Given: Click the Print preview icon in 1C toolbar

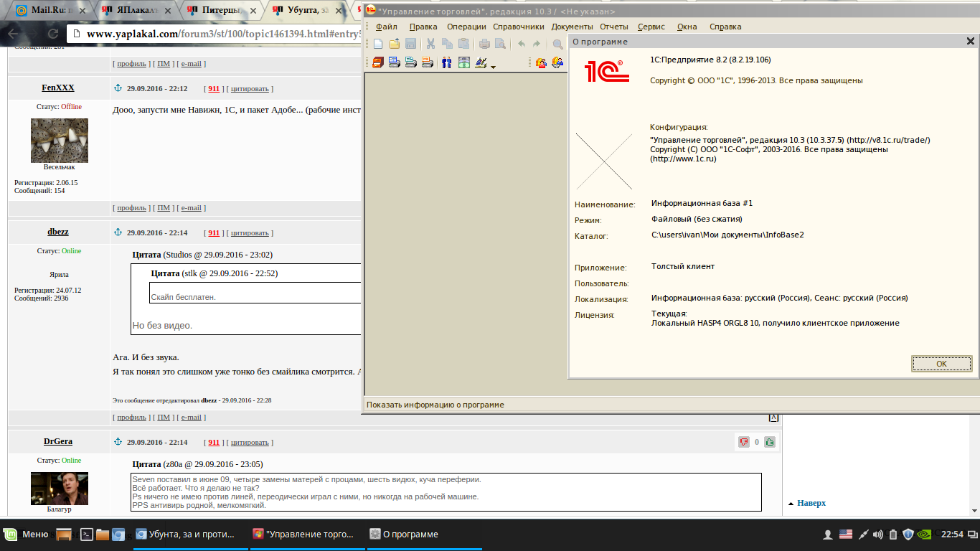Looking at the screenshot, I should click(x=500, y=44).
